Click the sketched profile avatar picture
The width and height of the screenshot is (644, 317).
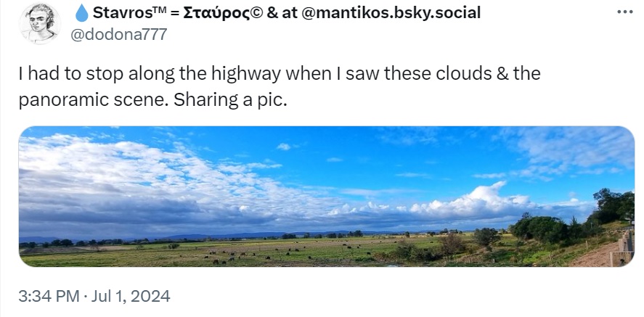[39, 23]
